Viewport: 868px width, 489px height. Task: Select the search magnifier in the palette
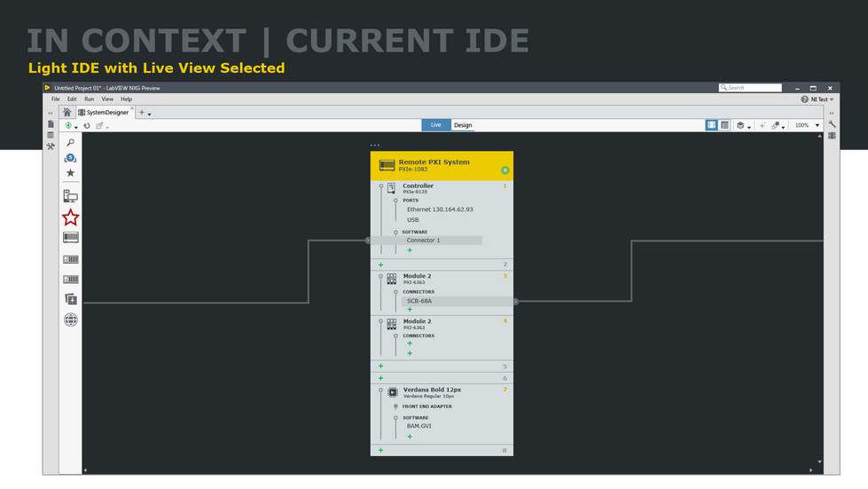(x=70, y=143)
